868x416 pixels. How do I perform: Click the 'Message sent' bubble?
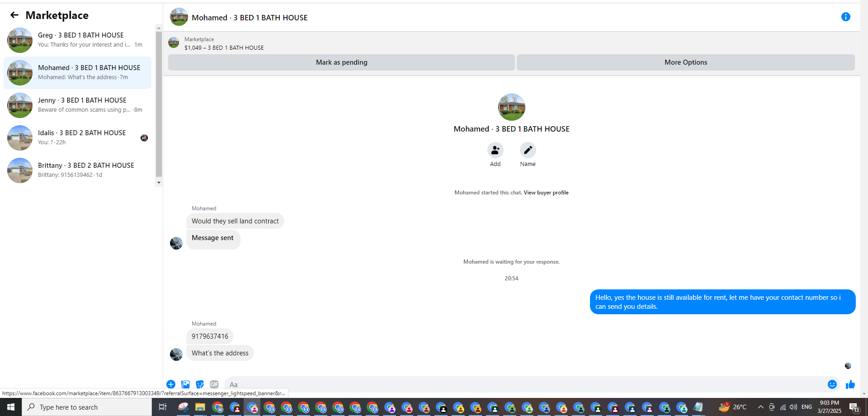coord(213,239)
